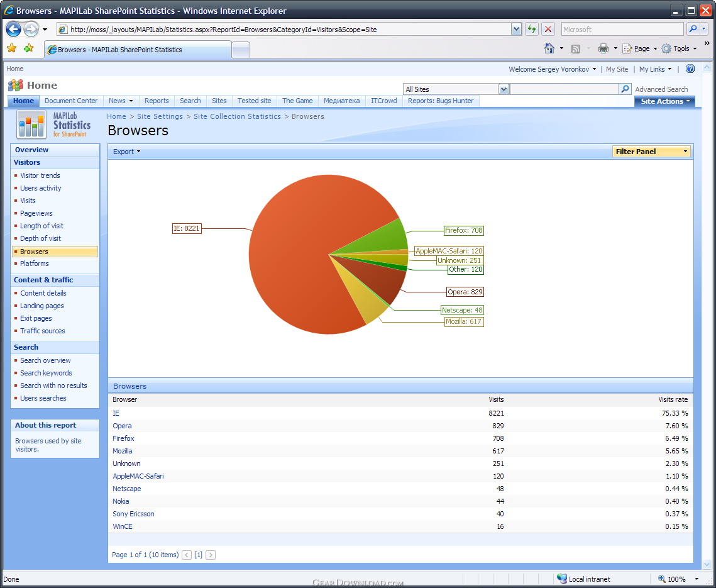Open a new blank browser tab
Viewport: 716px width, 588px height.
coord(241,50)
